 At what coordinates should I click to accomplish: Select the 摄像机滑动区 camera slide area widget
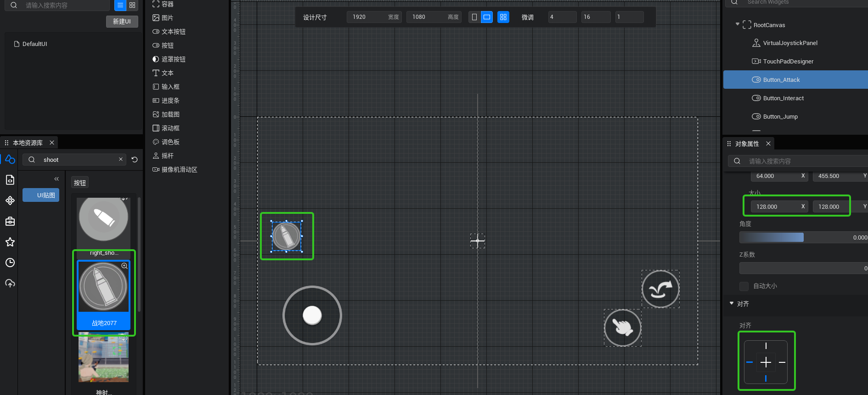click(x=175, y=170)
